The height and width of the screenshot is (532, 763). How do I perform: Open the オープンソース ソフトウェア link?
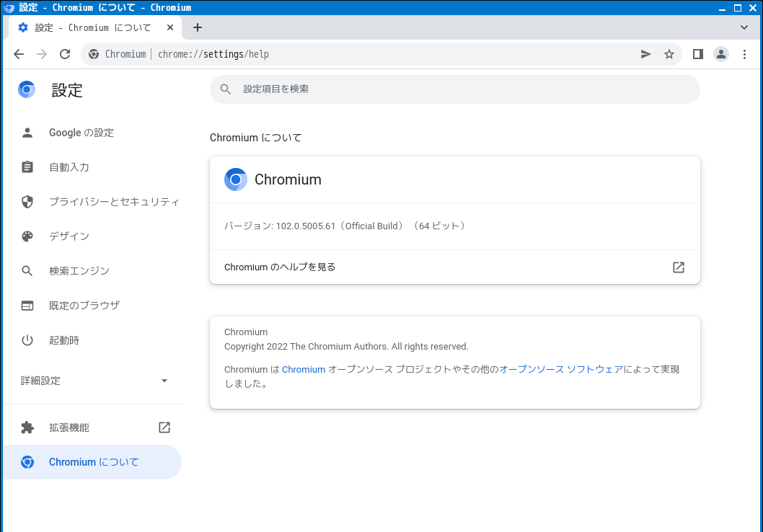click(x=561, y=370)
